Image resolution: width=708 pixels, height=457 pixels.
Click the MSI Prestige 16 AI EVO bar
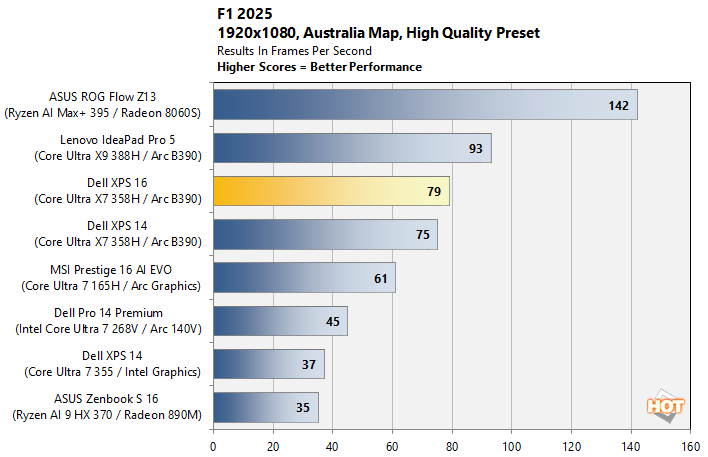coord(304,278)
